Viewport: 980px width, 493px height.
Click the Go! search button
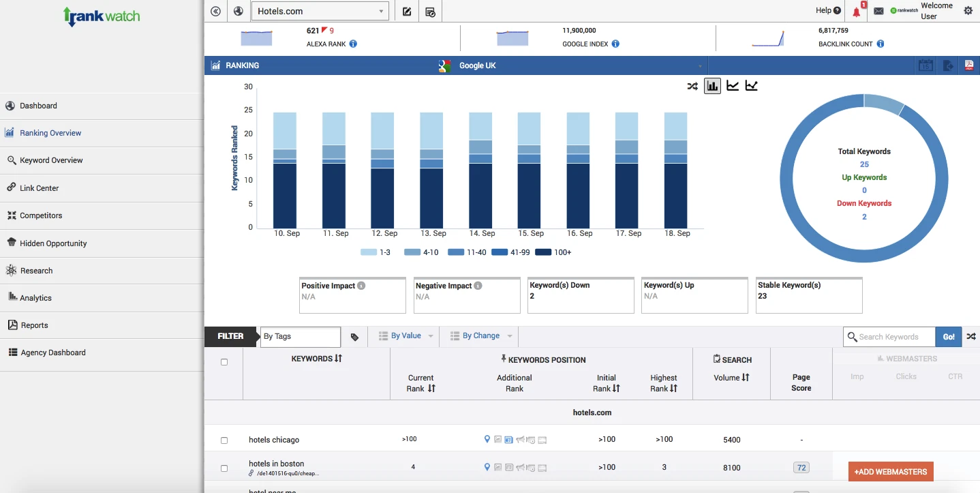(949, 336)
